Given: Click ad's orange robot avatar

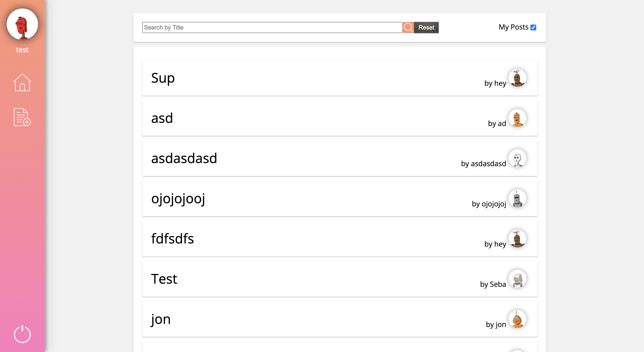Looking at the screenshot, I should [x=517, y=118].
